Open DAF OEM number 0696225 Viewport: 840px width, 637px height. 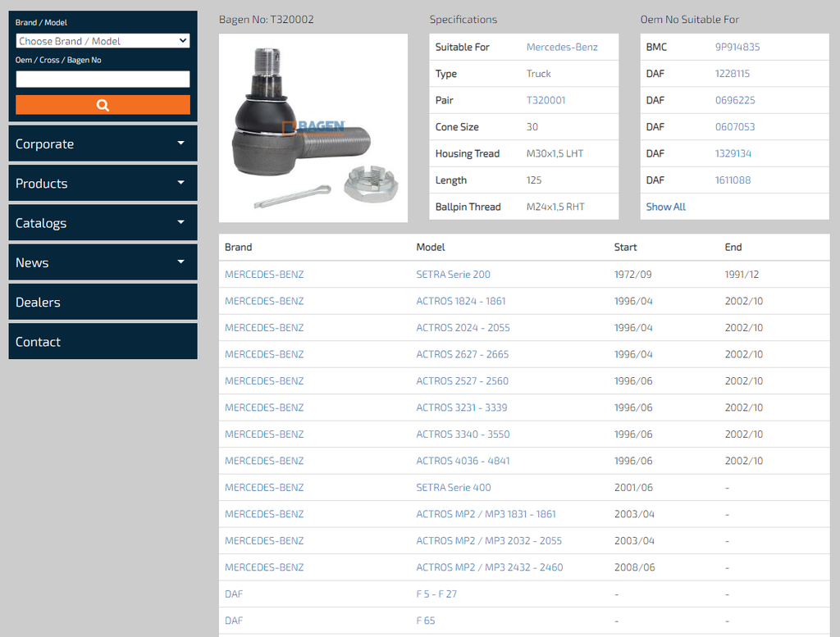pyautogui.click(x=735, y=100)
